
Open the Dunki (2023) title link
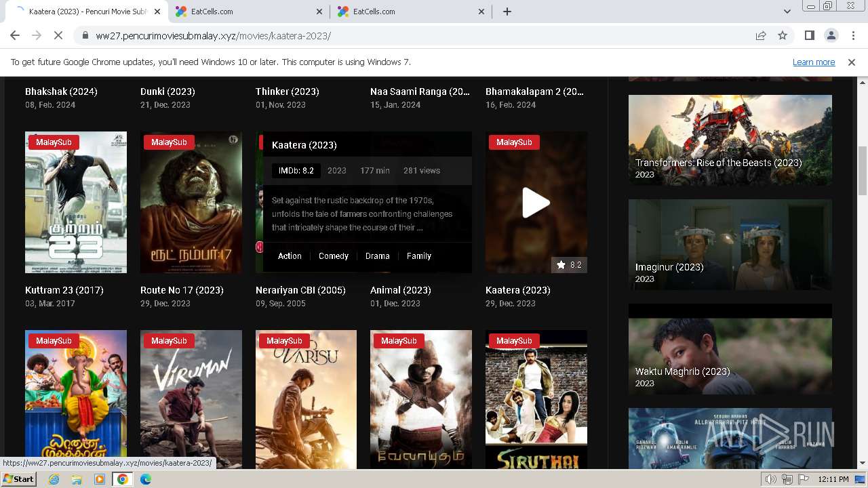(x=167, y=91)
